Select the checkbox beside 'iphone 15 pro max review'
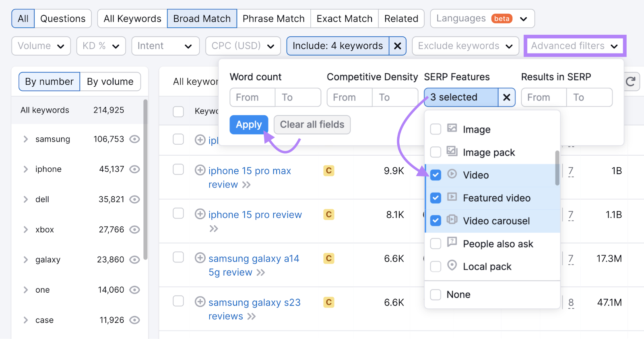The height and width of the screenshot is (339, 644). pyautogui.click(x=178, y=169)
